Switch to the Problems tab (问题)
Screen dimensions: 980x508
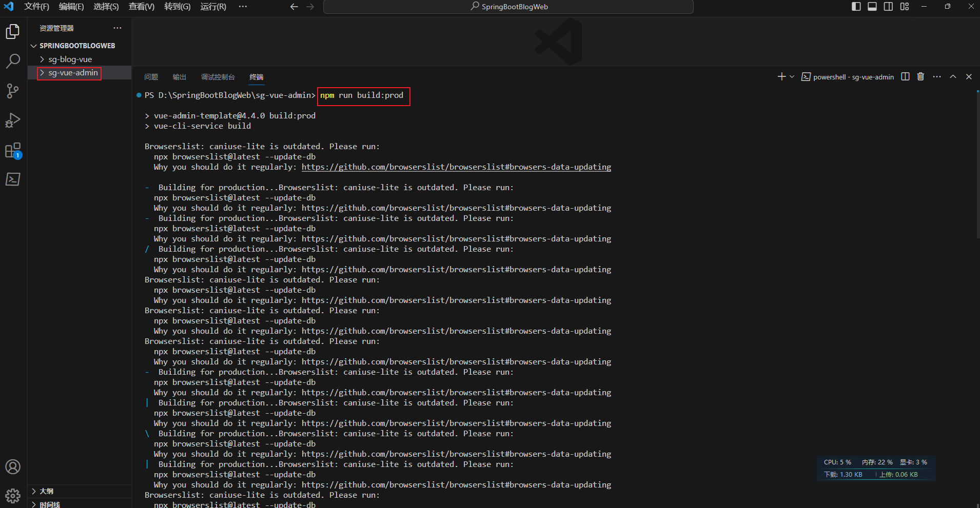coord(151,77)
